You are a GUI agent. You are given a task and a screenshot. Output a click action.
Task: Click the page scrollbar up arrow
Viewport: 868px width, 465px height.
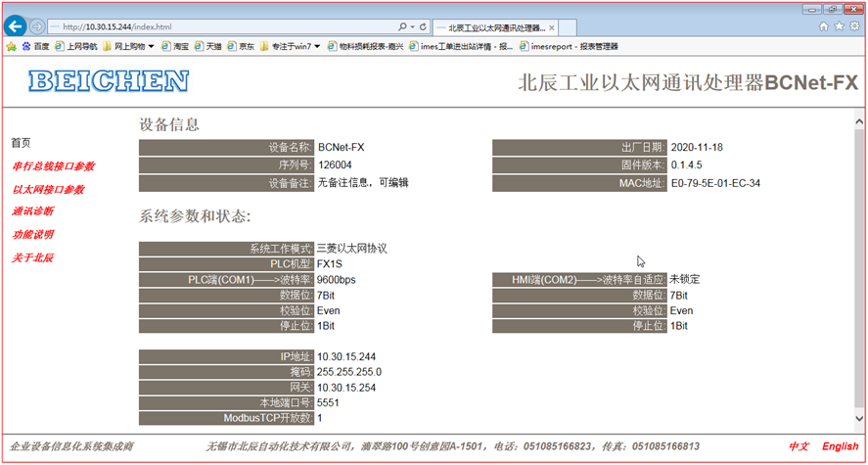pyautogui.click(x=859, y=121)
